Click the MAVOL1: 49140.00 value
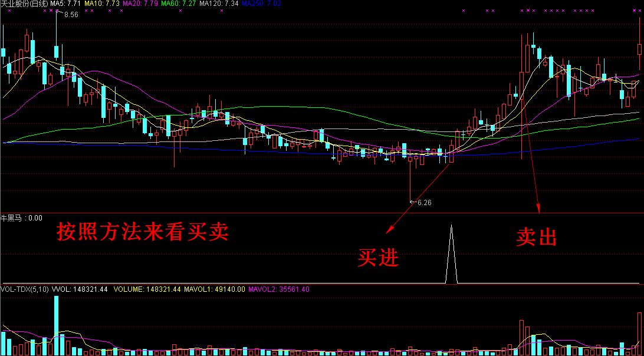Screen dimensions: 644x356 (x=215, y=289)
